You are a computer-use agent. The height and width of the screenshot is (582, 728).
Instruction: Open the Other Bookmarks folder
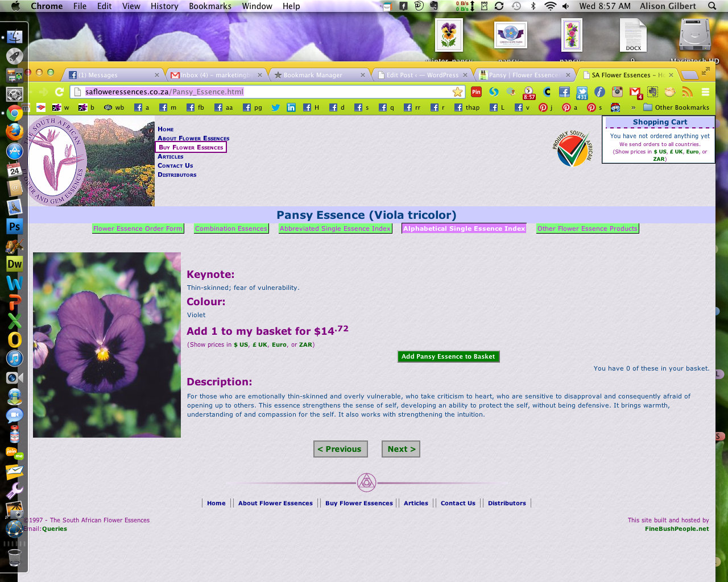click(676, 107)
